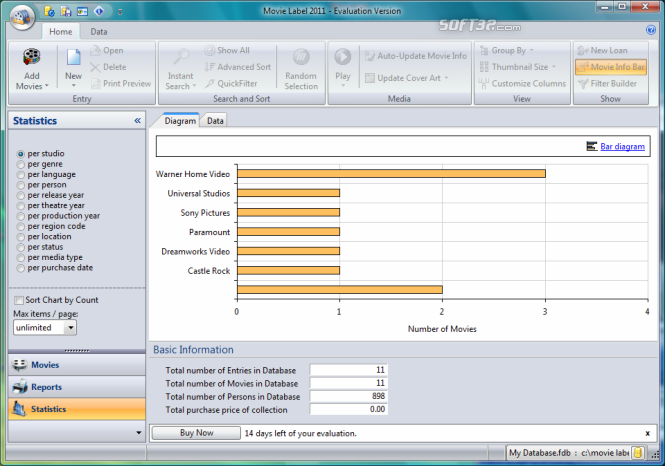This screenshot has height=466, width=665.
Task: Select the per studio radio option
Action: point(20,153)
